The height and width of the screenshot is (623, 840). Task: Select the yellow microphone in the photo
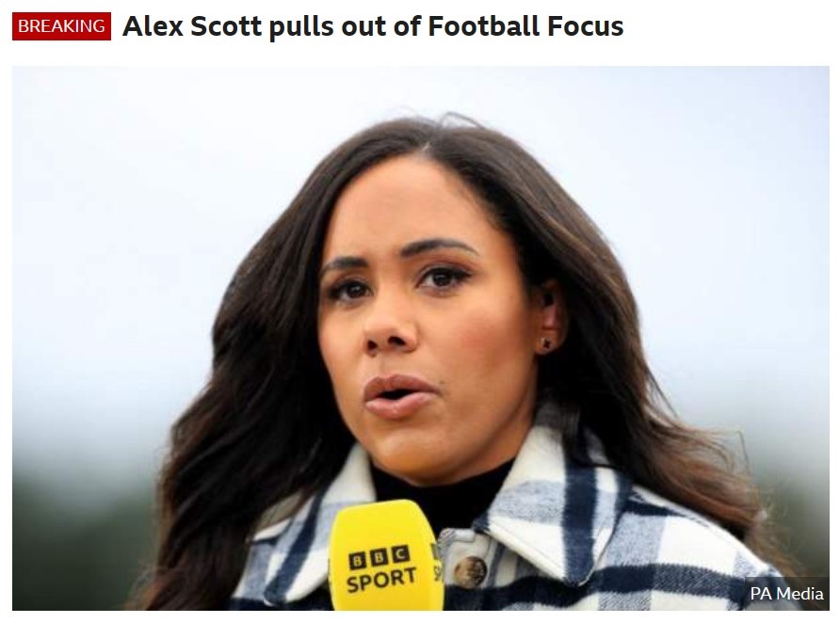[x=386, y=555]
